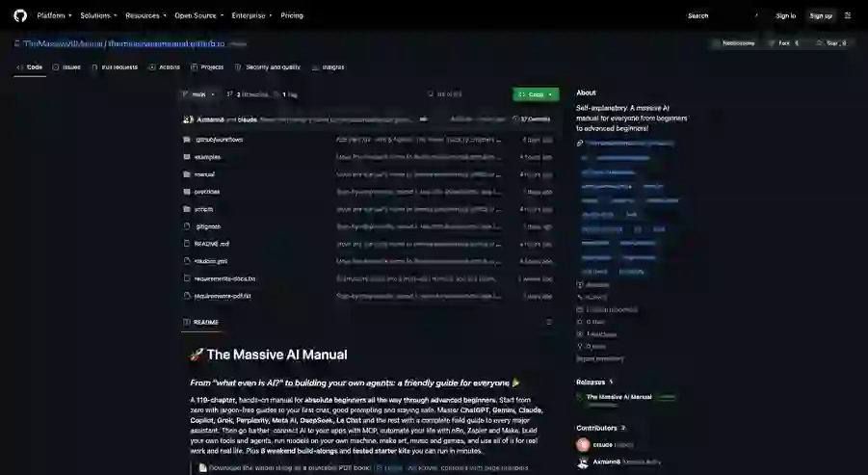Open the settings icon beside Sign up

tap(848, 15)
